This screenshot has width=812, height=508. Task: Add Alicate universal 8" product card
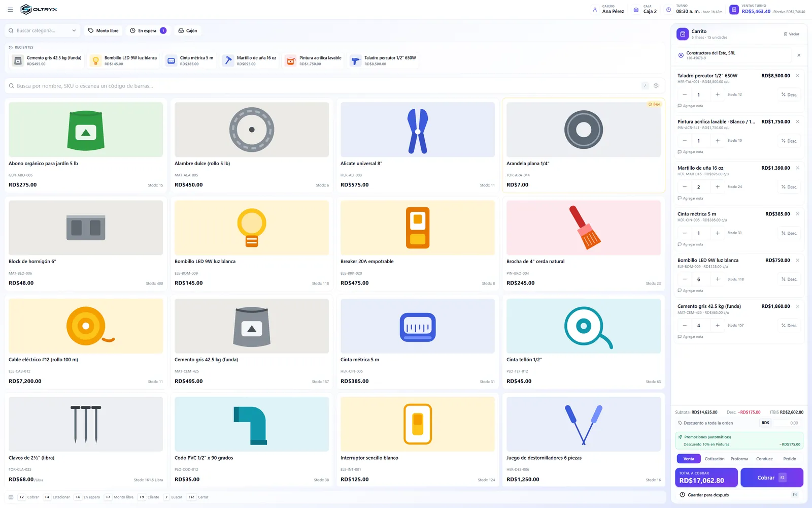[418, 145]
